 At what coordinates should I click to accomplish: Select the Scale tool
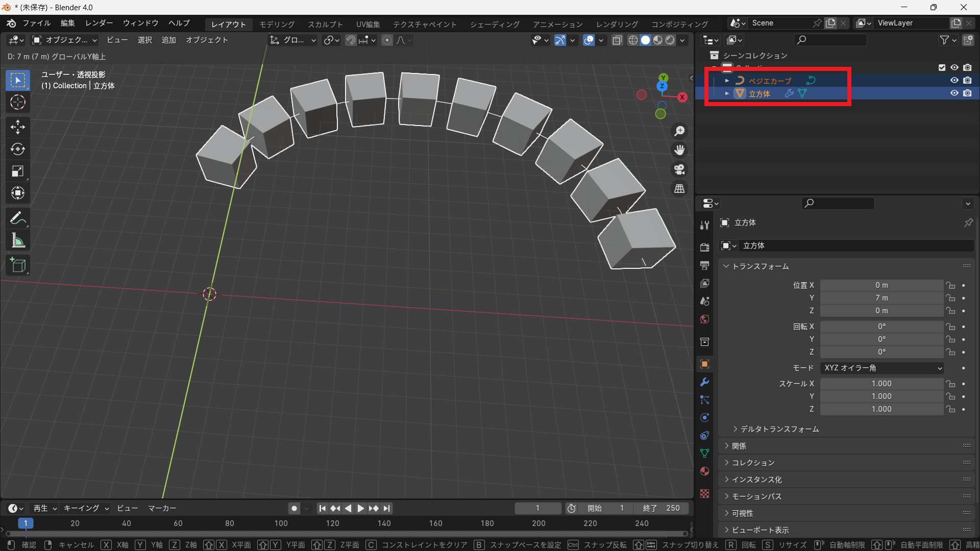[18, 171]
